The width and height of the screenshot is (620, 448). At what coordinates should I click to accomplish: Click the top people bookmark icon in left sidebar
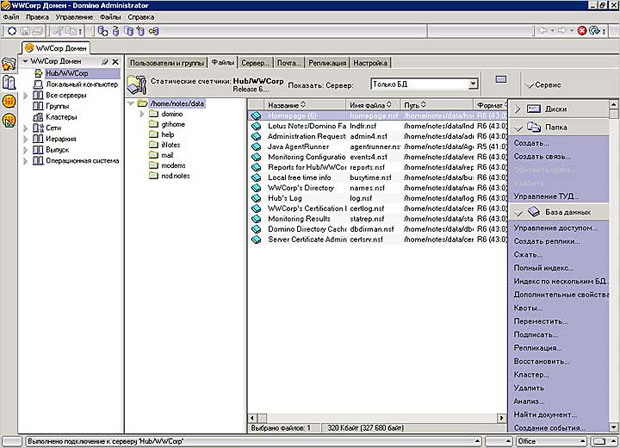pos(9,64)
